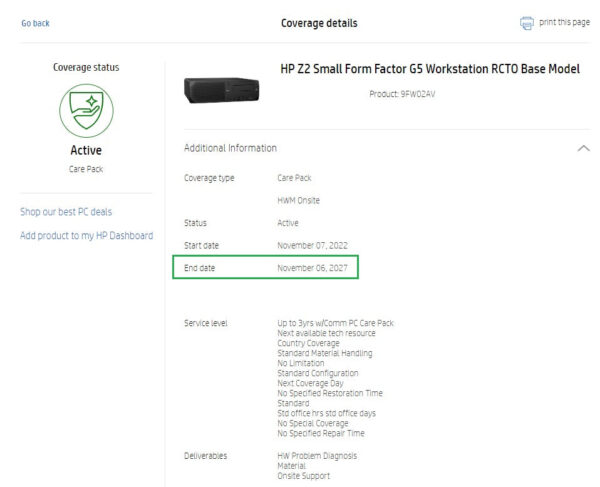This screenshot has width=600, height=487.
Task: Click 'No Specified Restoration Time' line
Action: 330,393
